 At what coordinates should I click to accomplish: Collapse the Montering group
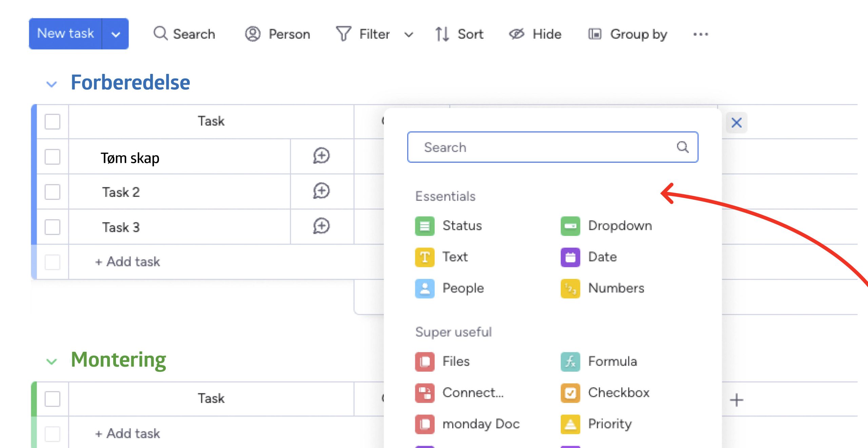[52, 361]
